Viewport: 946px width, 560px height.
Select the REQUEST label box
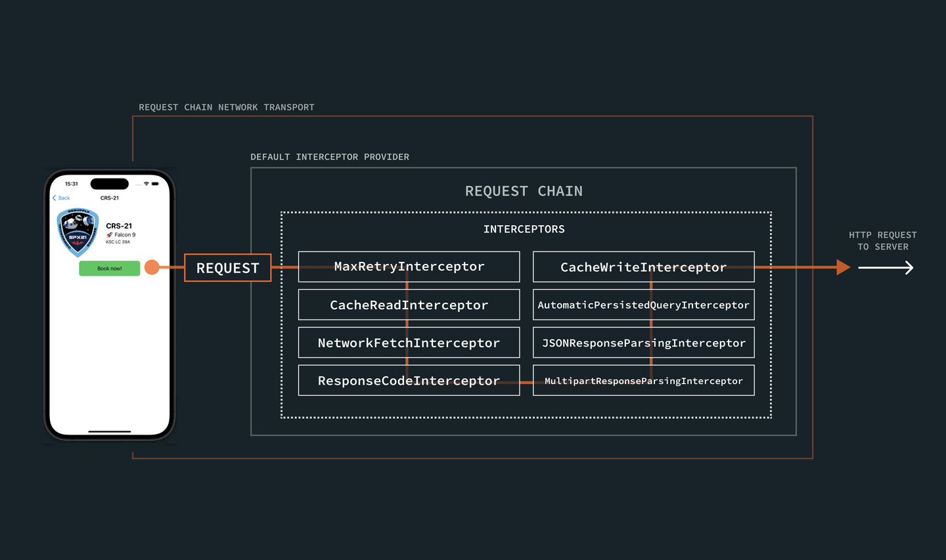[x=227, y=268]
